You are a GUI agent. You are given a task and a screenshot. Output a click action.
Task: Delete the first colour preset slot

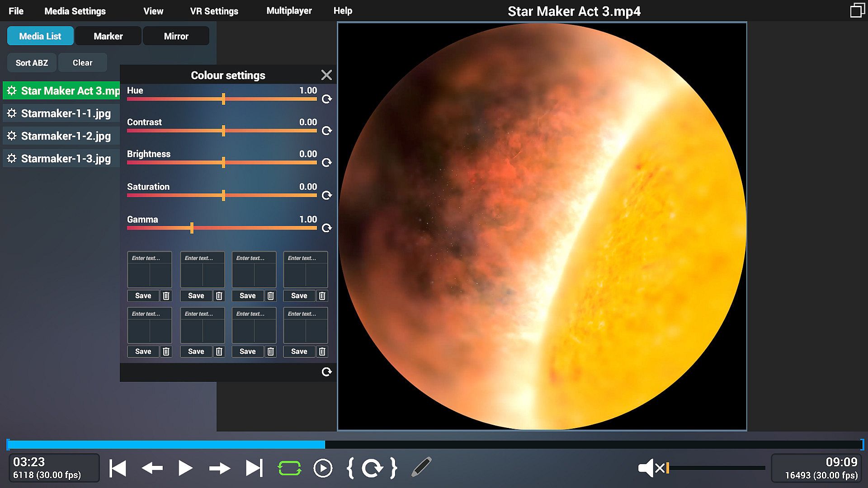166,296
